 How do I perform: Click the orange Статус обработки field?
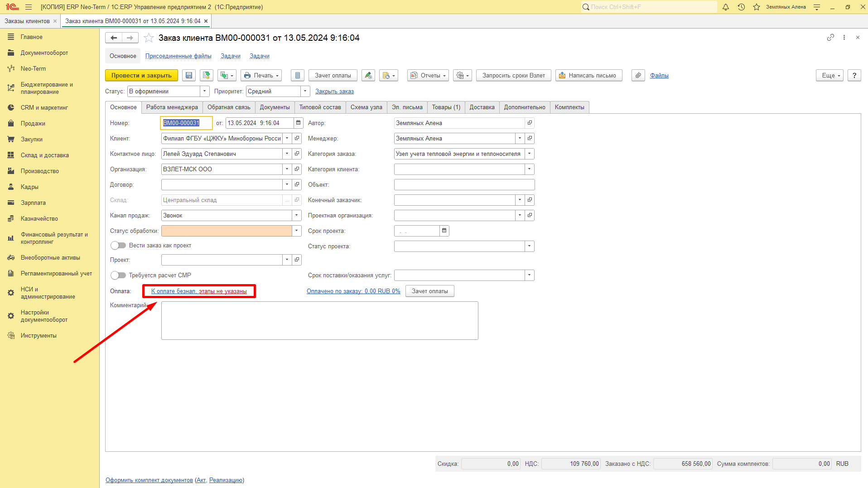pos(227,231)
